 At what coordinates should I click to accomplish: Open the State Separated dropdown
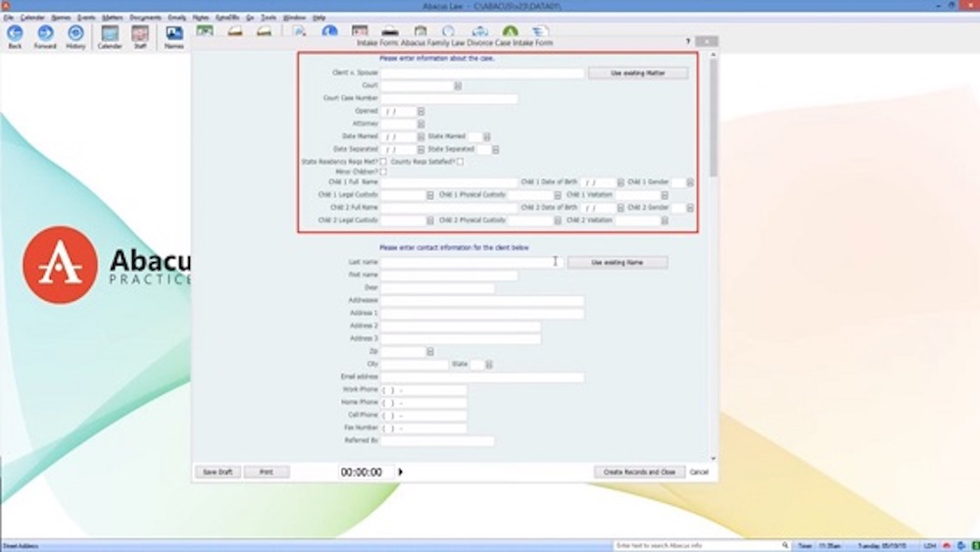495,149
